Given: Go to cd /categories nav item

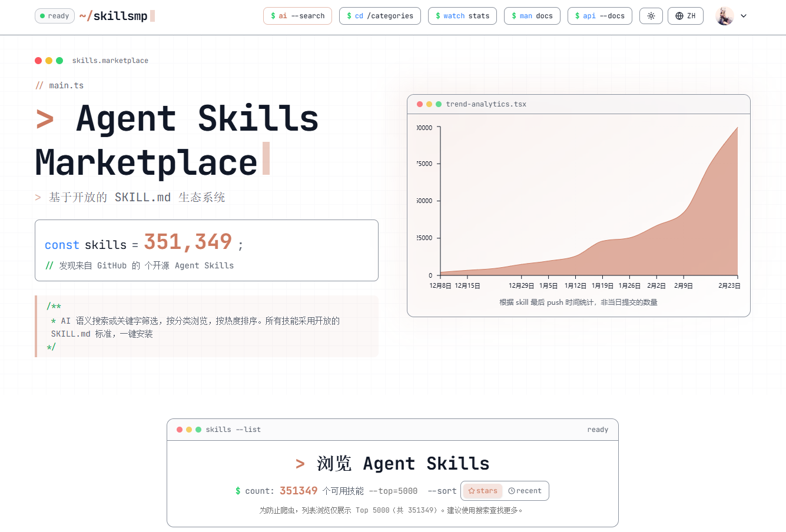Looking at the screenshot, I should tap(380, 16).
